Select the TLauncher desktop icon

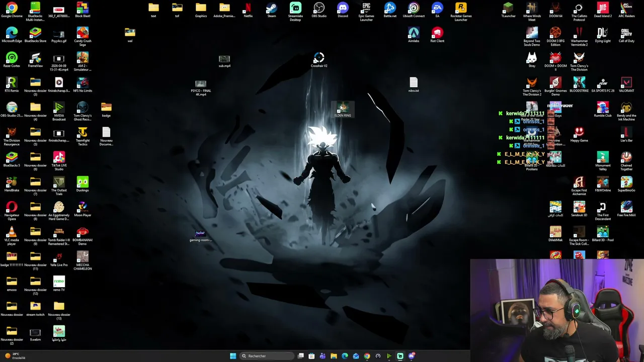(x=508, y=10)
